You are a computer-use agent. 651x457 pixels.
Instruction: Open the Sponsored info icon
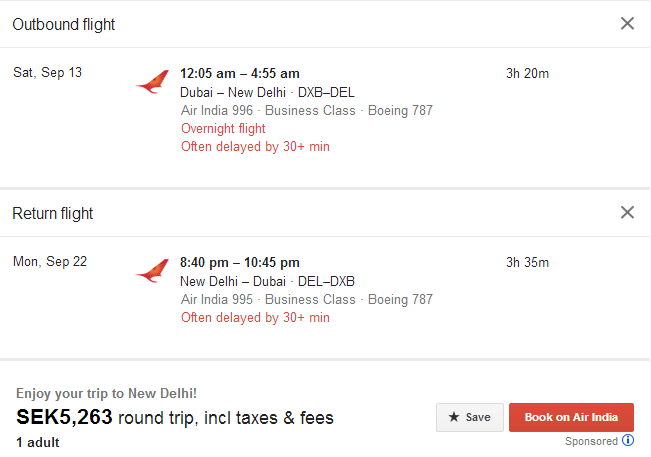(x=628, y=440)
